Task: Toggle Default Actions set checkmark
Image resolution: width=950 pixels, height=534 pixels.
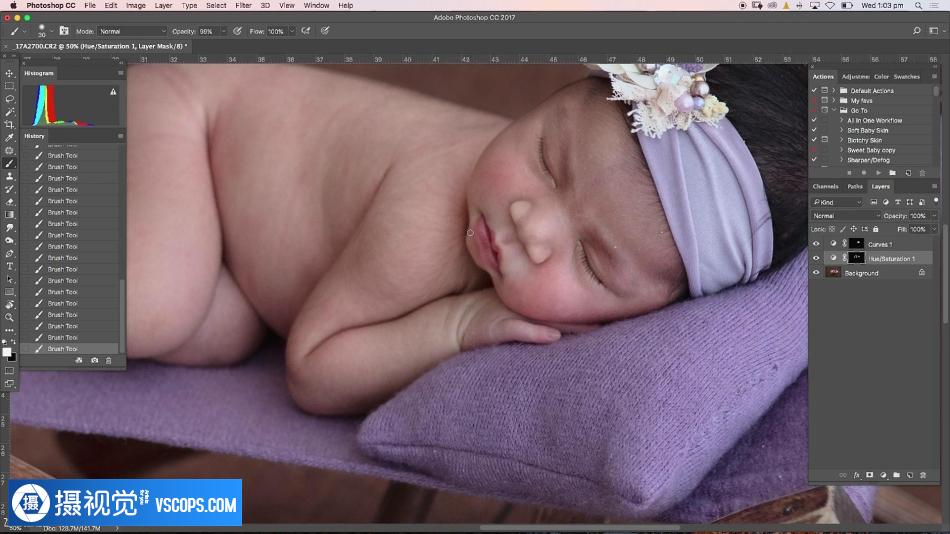Action: (x=814, y=90)
